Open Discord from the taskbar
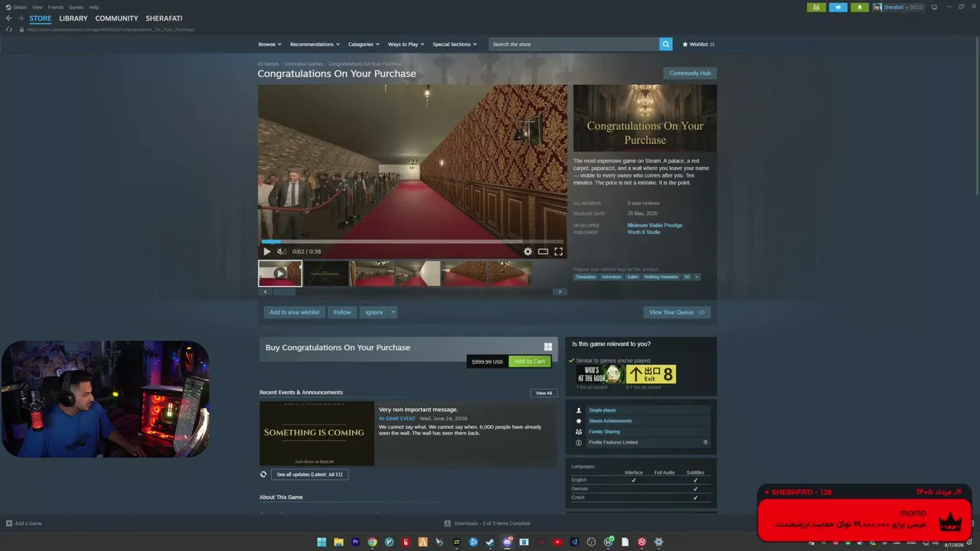980x551 pixels. pos(507,543)
